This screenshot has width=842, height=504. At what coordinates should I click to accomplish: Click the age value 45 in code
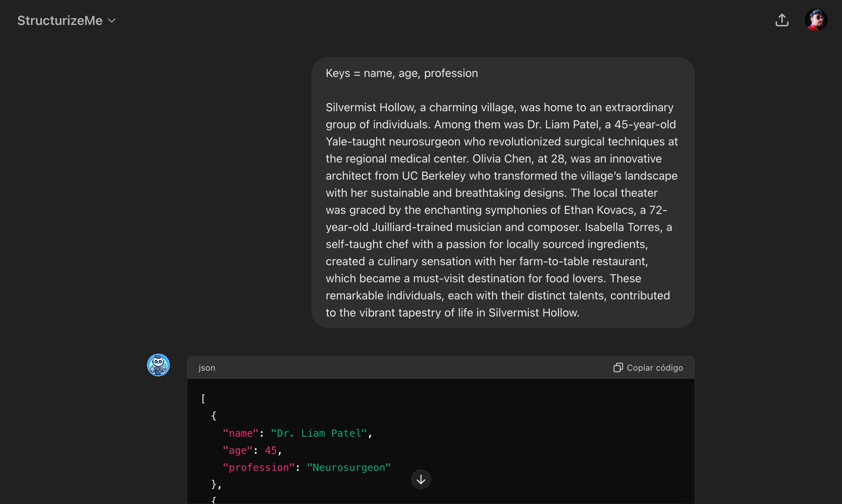(270, 450)
